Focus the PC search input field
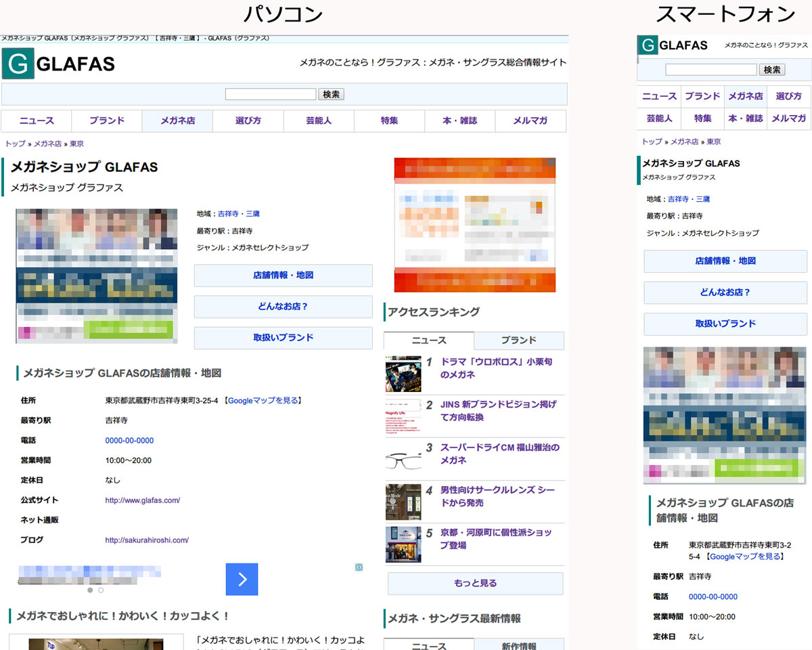The width and height of the screenshot is (812, 650). point(271,94)
